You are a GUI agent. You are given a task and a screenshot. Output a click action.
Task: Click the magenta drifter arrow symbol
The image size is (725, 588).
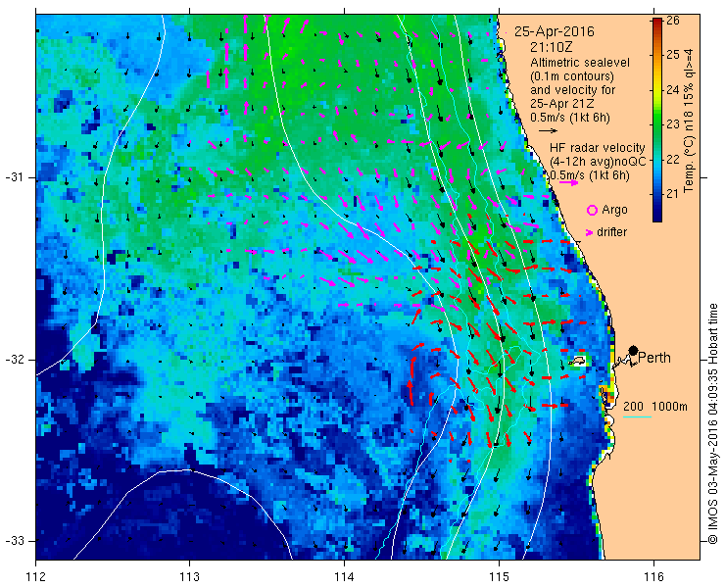click(589, 232)
